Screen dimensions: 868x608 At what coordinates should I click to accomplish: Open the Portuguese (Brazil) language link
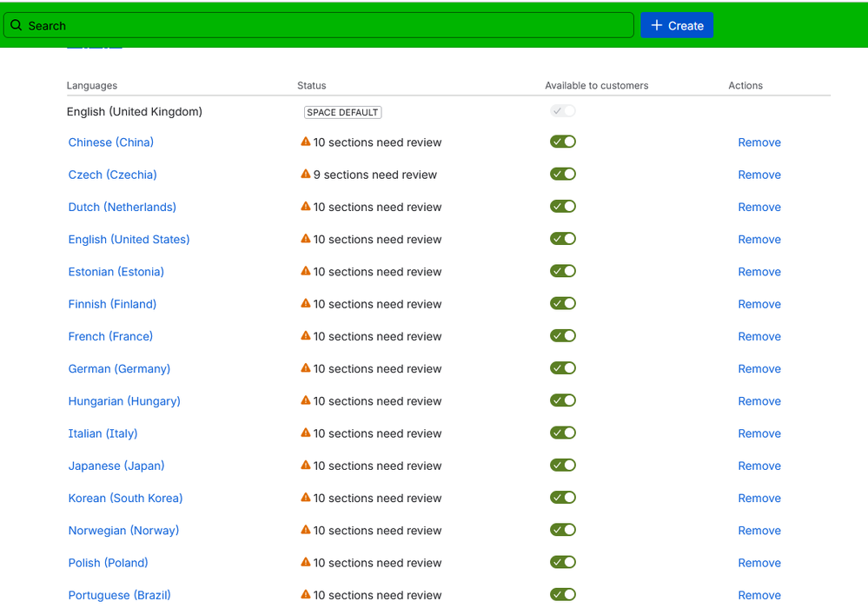click(119, 595)
